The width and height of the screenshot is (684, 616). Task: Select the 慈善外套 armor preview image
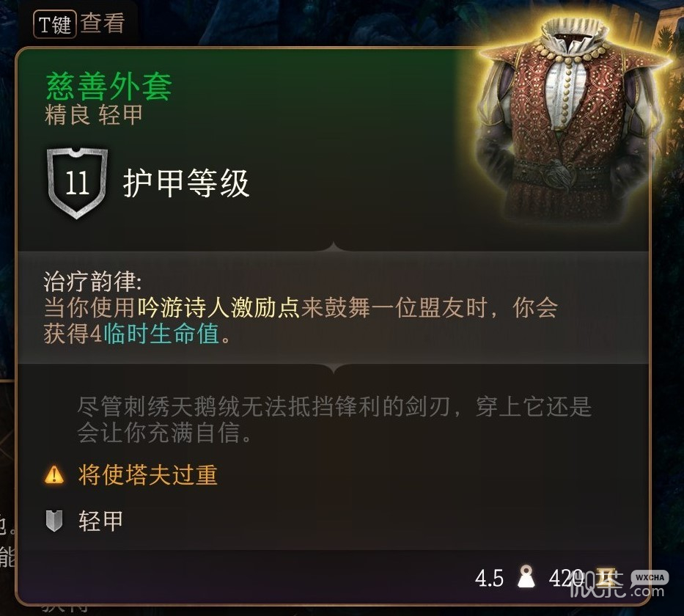(571, 122)
